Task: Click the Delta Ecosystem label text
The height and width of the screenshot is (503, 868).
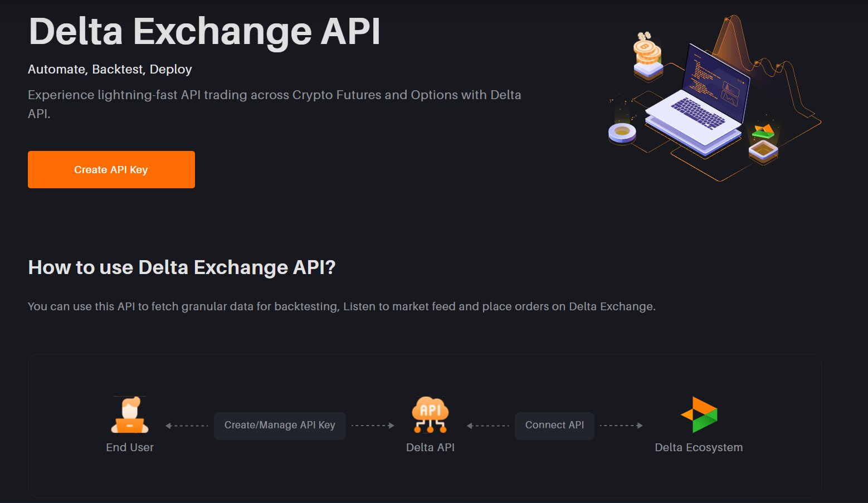Action: tap(699, 447)
